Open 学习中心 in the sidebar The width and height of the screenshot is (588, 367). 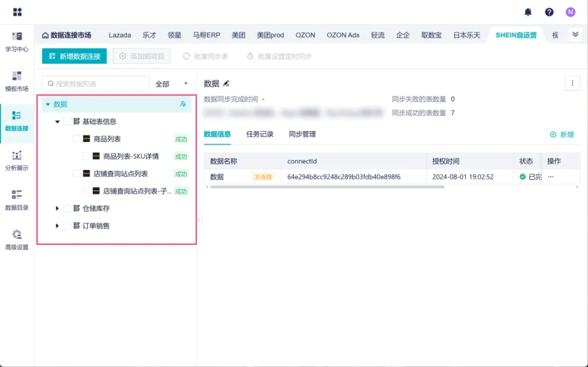(x=17, y=41)
